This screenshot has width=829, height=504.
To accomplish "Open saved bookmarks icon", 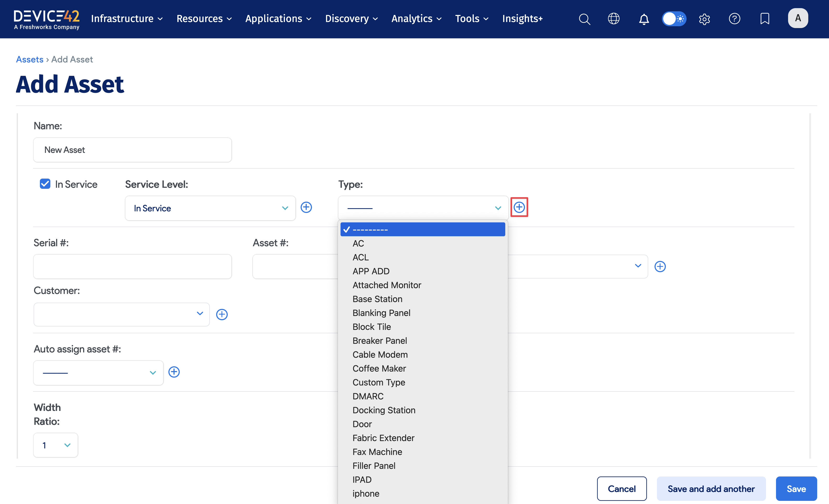I will pos(764,19).
